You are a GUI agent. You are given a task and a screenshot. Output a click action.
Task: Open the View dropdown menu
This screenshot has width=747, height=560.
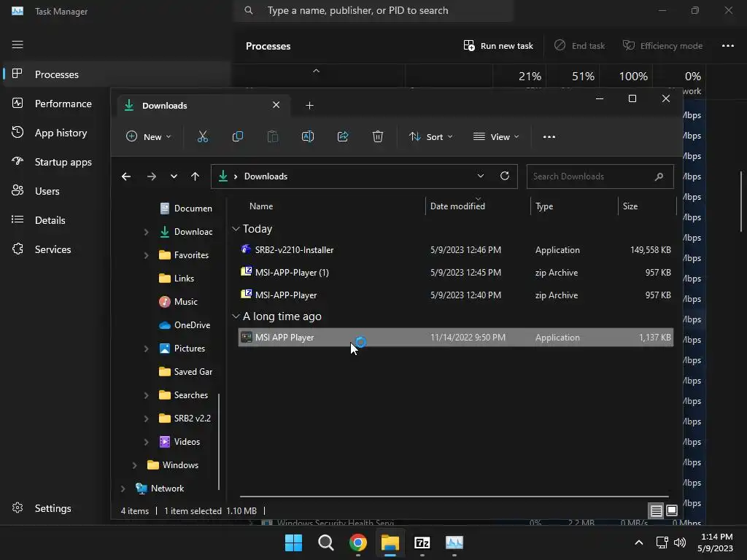click(496, 136)
